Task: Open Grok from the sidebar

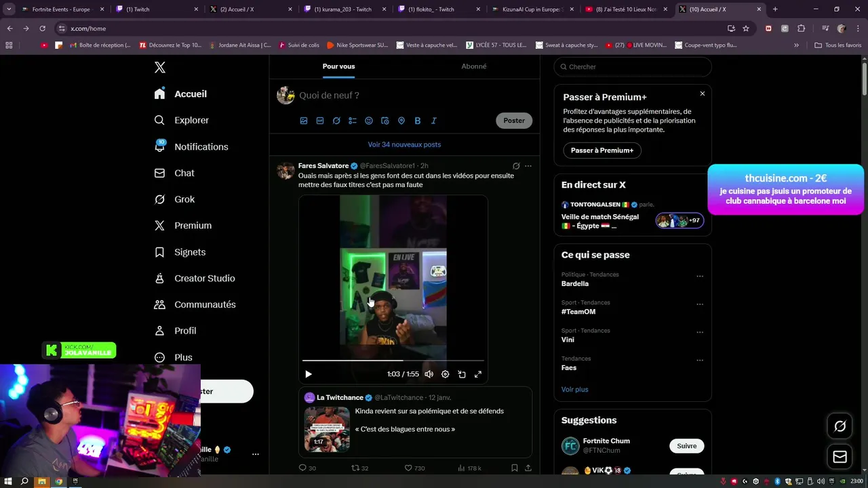Action: coord(174,199)
